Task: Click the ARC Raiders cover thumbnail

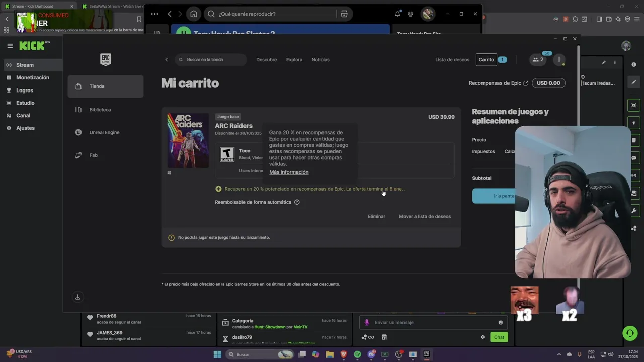Action: tap(188, 140)
